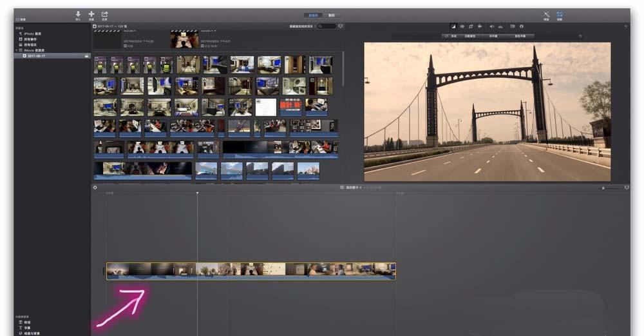The height and width of the screenshot is (336, 644).
Task: Open the clip information icon
Action: pyautogui.click(x=522, y=26)
